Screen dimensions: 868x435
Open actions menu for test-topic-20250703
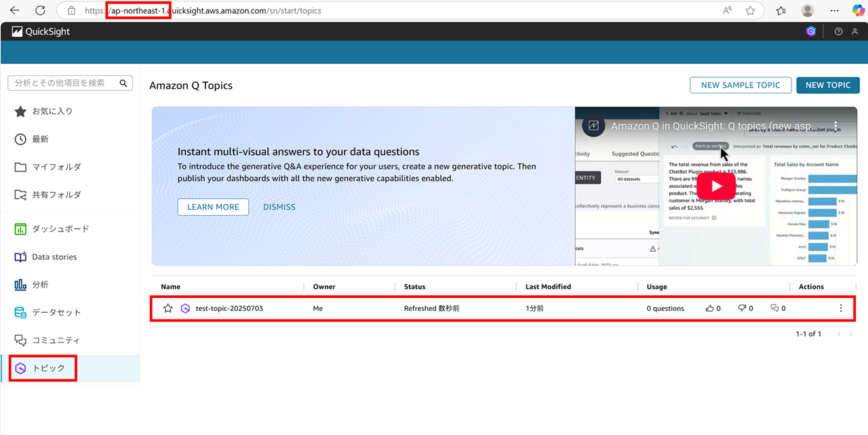[841, 308]
